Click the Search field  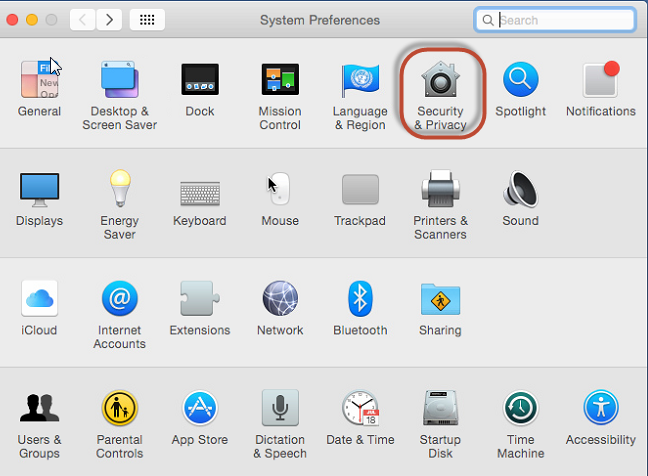pyautogui.click(x=555, y=20)
